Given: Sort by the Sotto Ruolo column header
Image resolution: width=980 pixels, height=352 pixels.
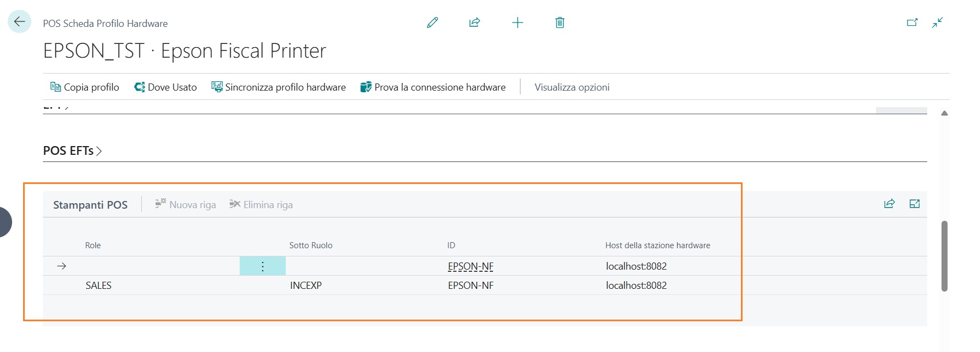Looking at the screenshot, I should tap(311, 245).
